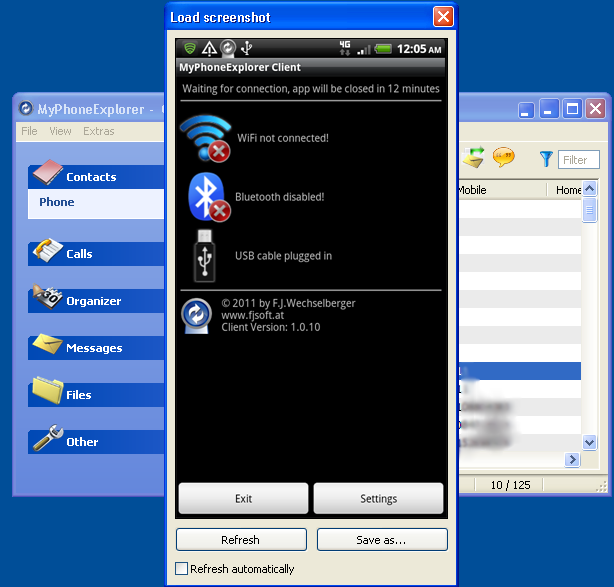Click the green arrow envelope toolbar icon
The width and height of the screenshot is (614, 587).
(x=473, y=158)
